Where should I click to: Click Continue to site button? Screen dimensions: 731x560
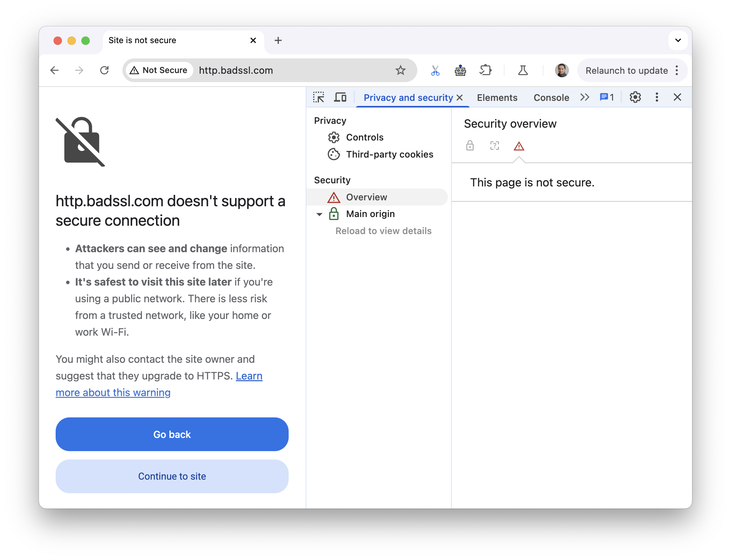pyautogui.click(x=172, y=476)
